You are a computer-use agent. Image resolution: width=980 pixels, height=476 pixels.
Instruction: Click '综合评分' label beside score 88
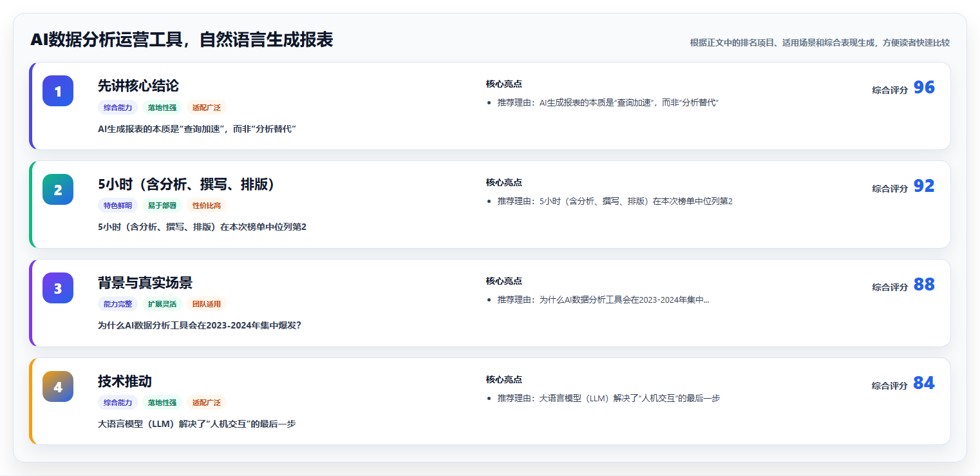pyautogui.click(x=890, y=287)
